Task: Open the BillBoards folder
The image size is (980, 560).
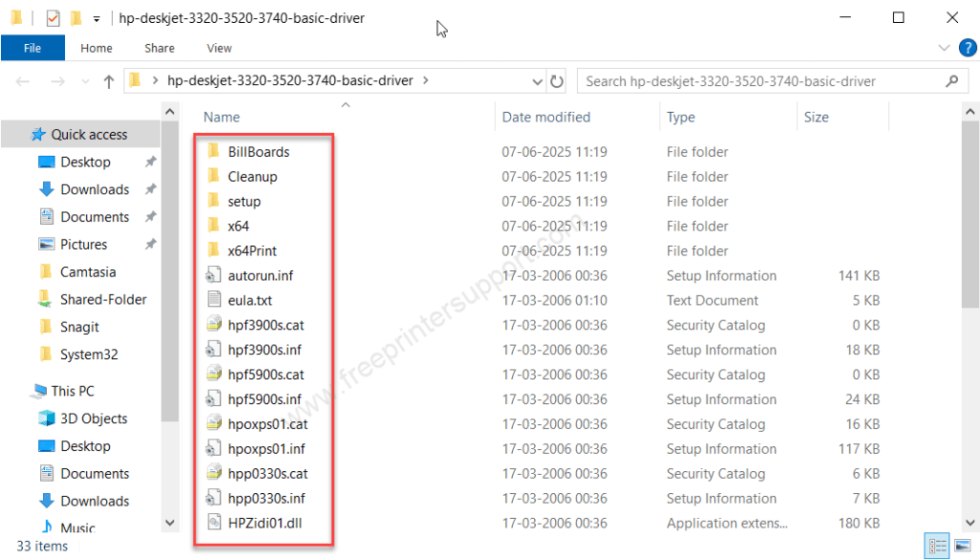Action: pos(258,152)
